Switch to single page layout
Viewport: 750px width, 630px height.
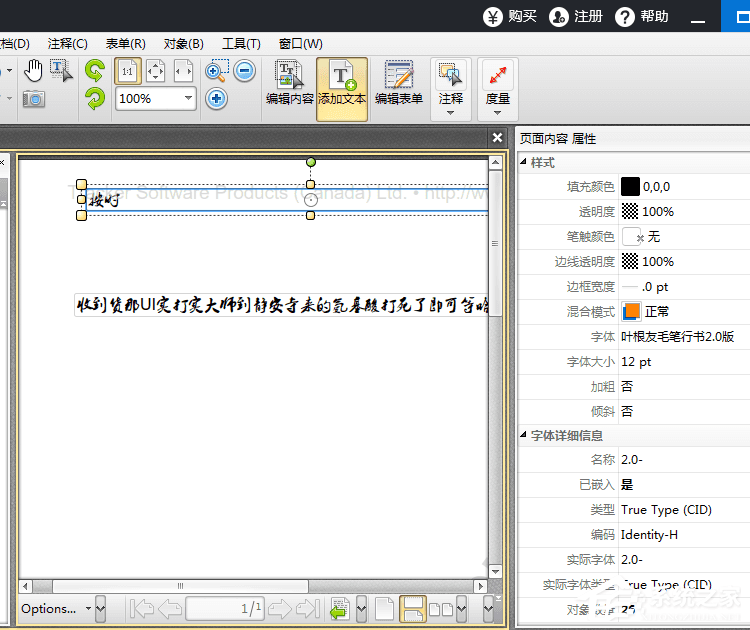click(x=384, y=608)
